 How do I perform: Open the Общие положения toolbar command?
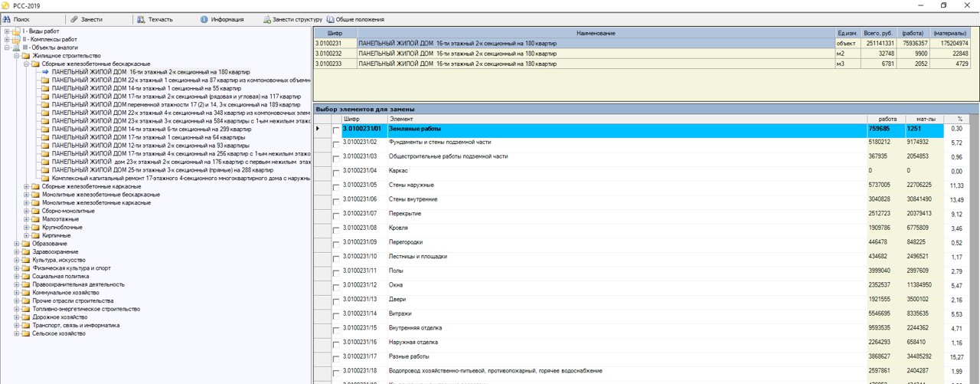[355, 19]
